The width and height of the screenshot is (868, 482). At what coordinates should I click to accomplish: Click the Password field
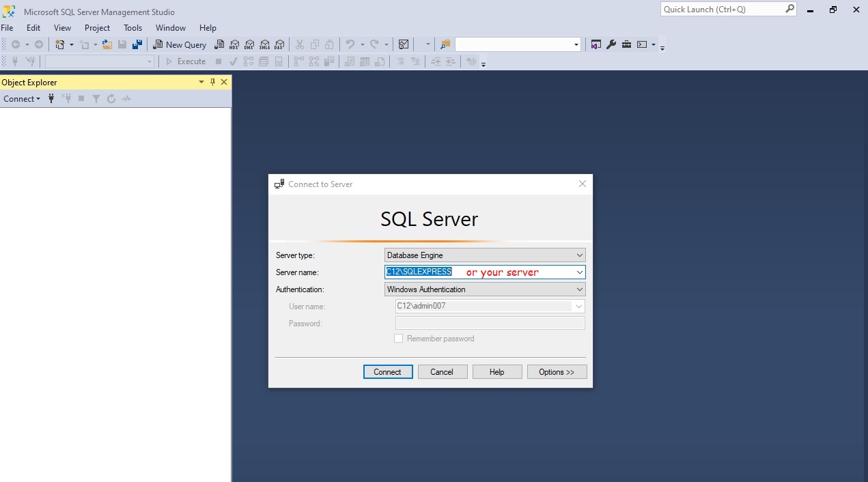coord(490,324)
